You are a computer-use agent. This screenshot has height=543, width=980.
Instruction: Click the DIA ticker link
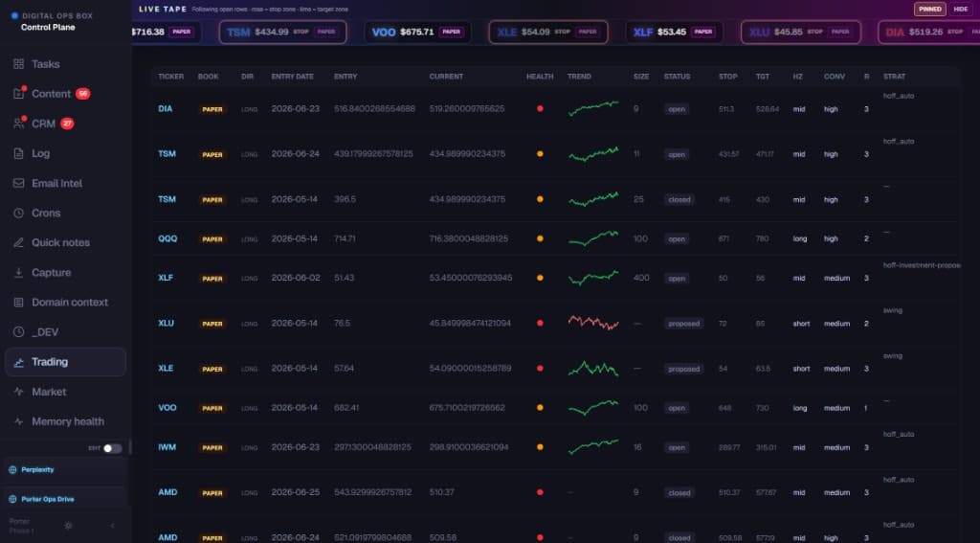165,109
